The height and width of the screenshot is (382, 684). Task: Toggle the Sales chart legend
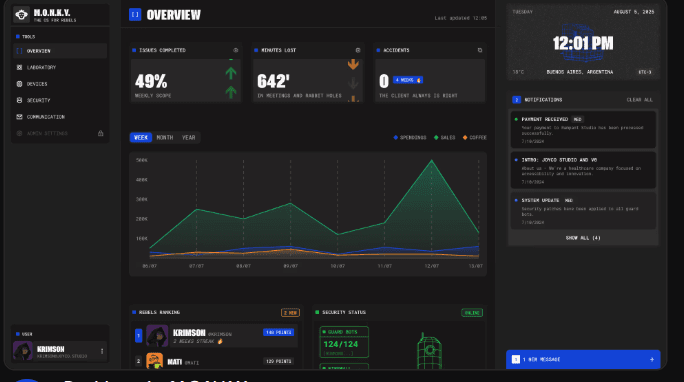coord(445,137)
